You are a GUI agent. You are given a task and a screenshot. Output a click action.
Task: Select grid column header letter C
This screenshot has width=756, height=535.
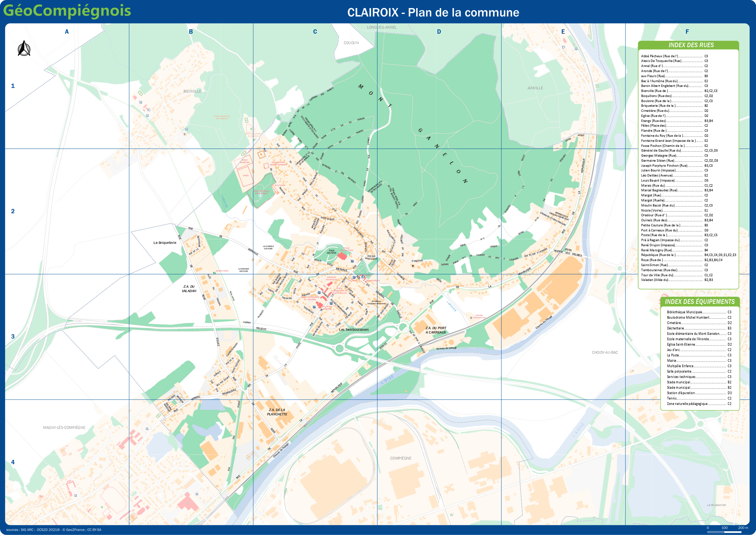(x=315, y=32)
